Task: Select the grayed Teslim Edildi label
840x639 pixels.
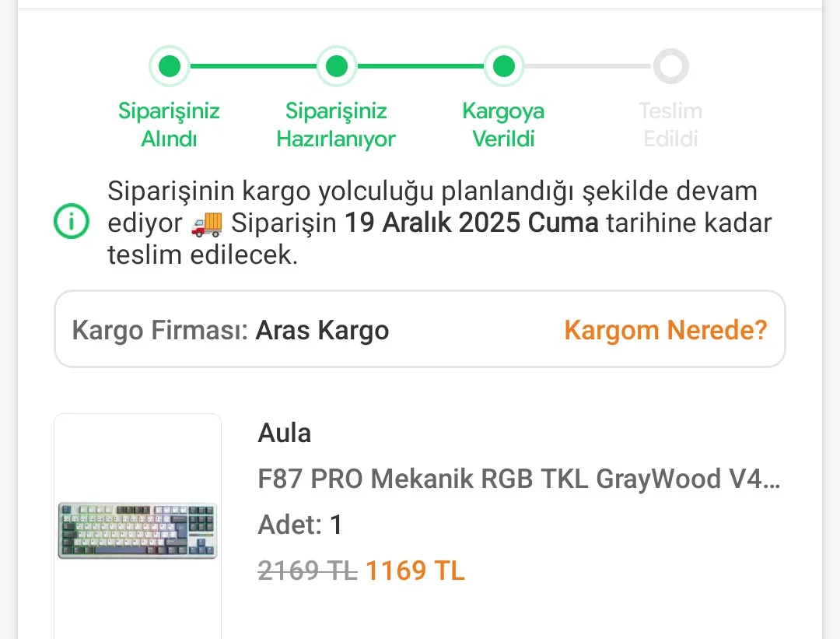Action: [670, 125]
